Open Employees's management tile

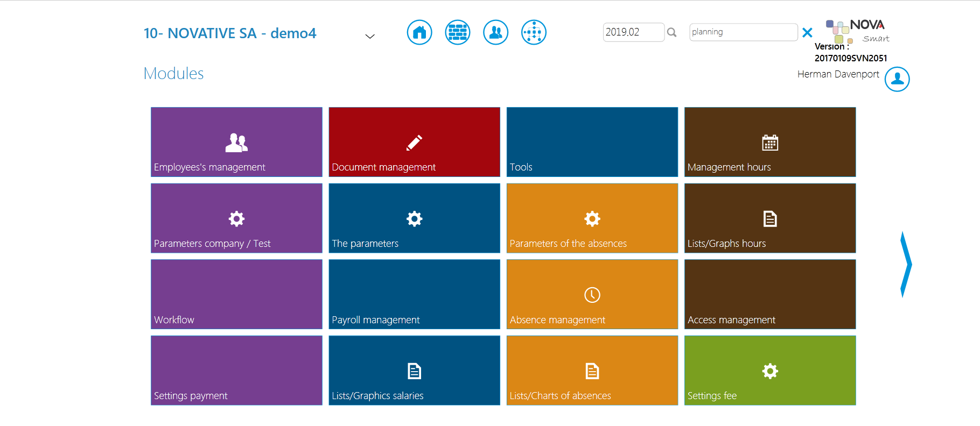[x=236, y=142]
